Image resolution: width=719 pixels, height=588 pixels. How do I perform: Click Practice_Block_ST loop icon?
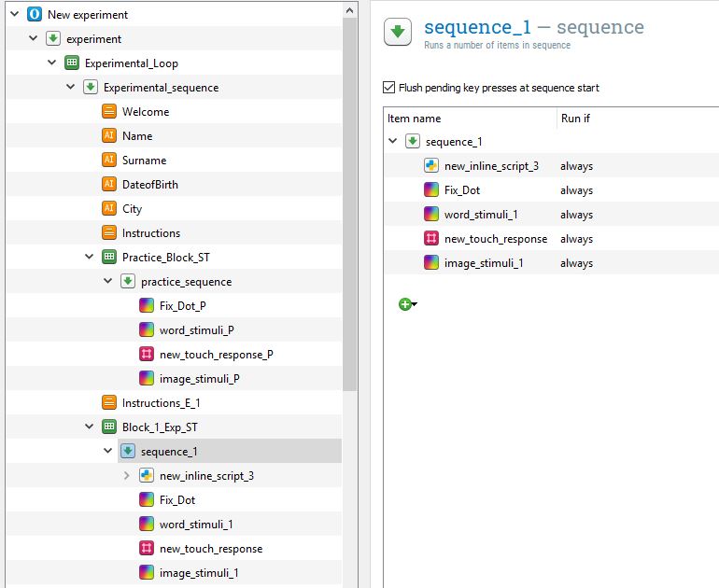coord(109,258)
